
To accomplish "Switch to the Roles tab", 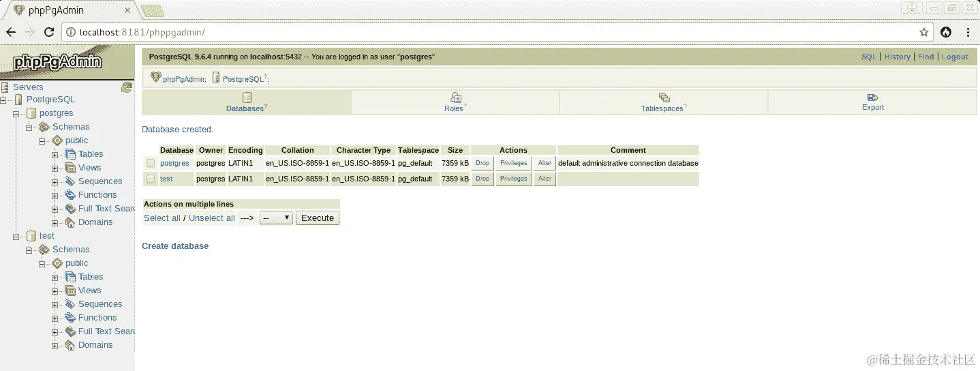I will click(x=455, y=102).
